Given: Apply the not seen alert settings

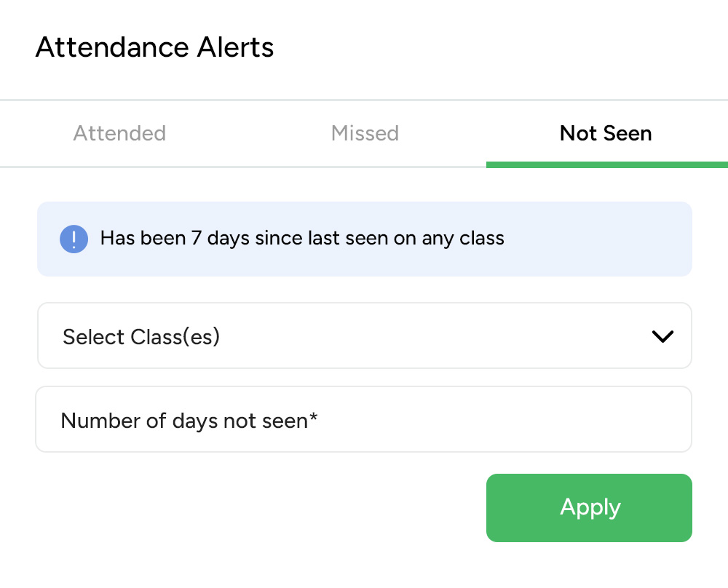Looking at the screenshot, I should click(589, 508).
